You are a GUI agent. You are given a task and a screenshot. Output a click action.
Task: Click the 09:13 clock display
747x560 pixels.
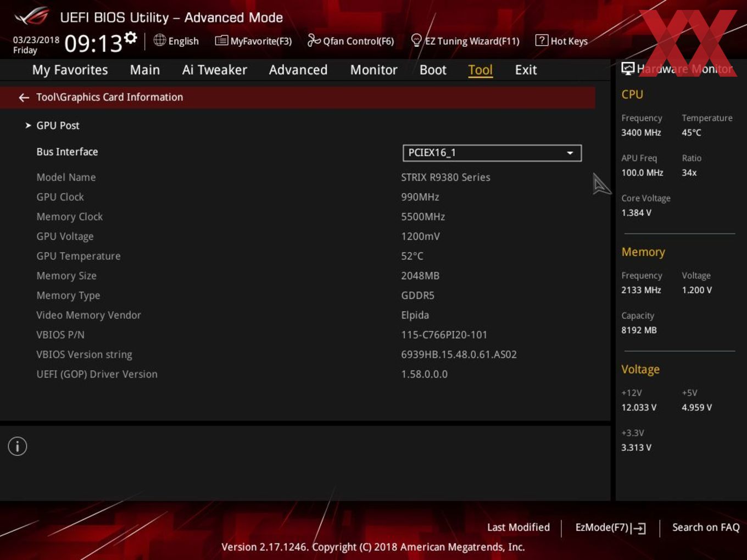coord(93,43)
